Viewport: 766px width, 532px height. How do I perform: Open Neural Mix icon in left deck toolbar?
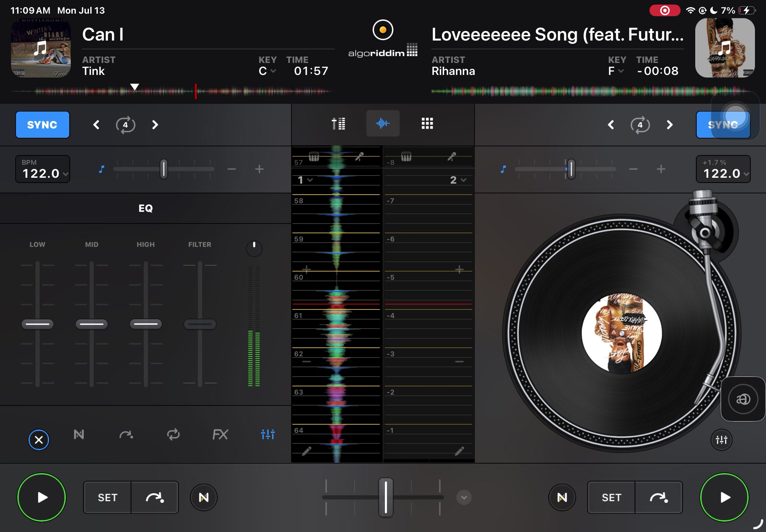(79, 434)
